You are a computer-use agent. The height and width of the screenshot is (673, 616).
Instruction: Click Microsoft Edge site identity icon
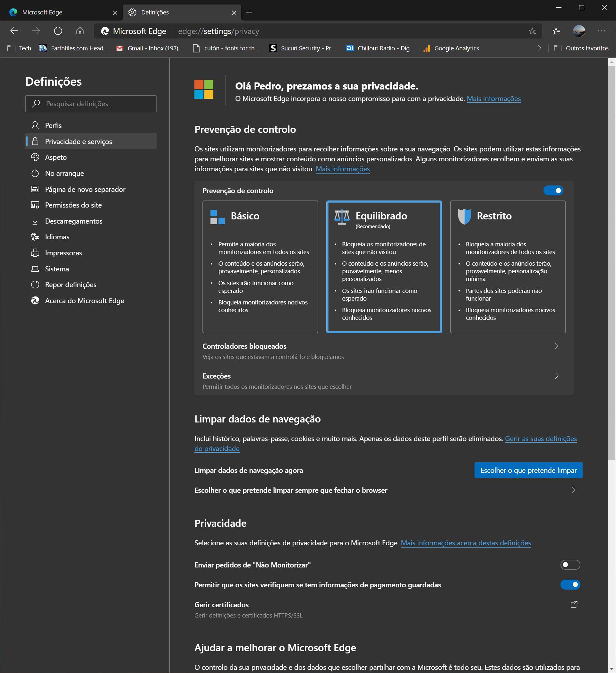[105, 31]
